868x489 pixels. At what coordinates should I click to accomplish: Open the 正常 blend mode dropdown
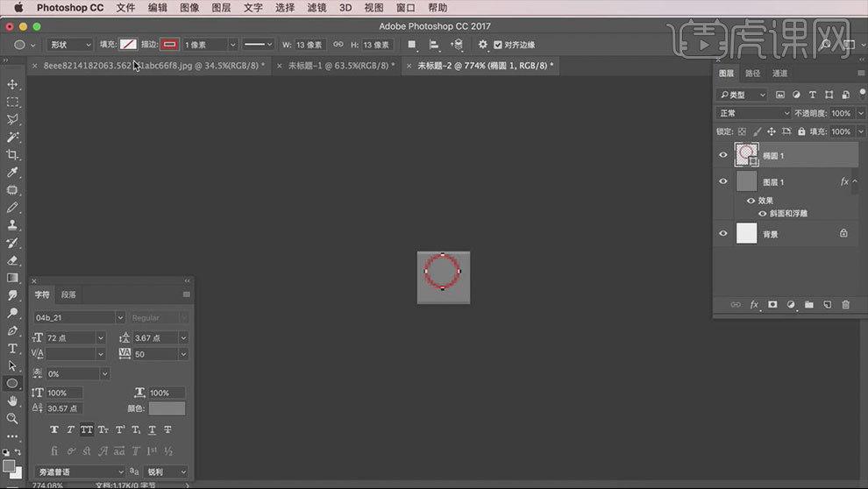coord(753,113)
